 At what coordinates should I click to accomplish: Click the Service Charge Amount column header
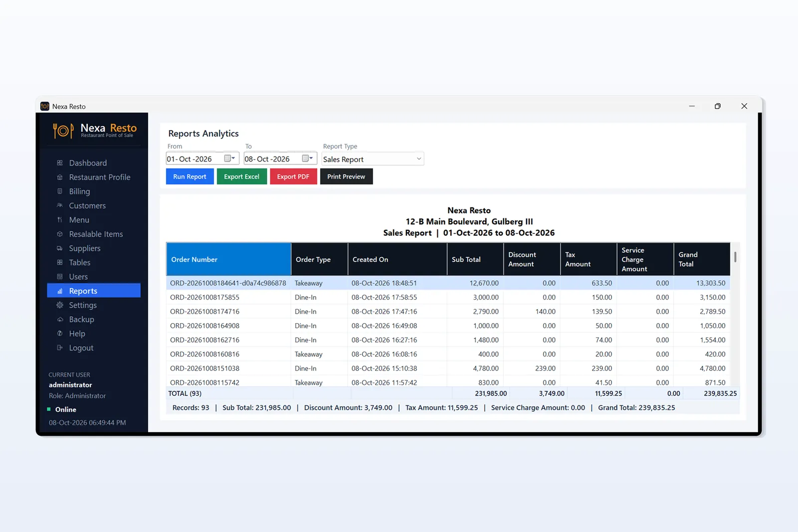click(645, 259)
